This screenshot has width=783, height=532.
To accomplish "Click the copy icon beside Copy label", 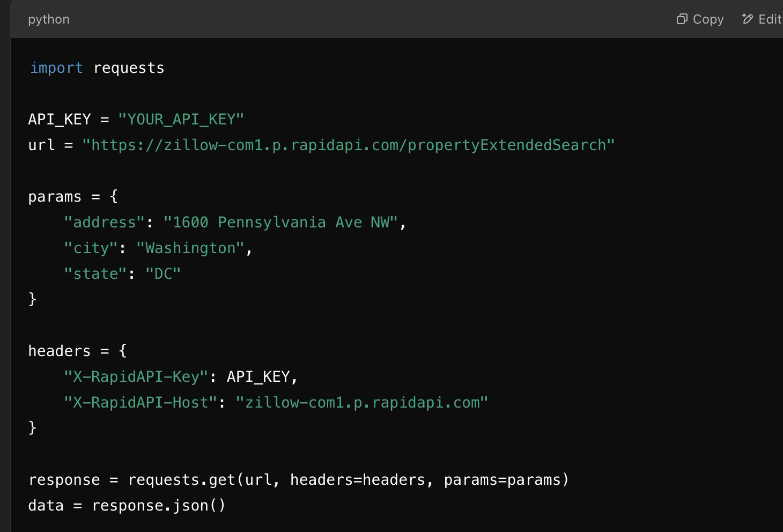I will pos(682,19).
